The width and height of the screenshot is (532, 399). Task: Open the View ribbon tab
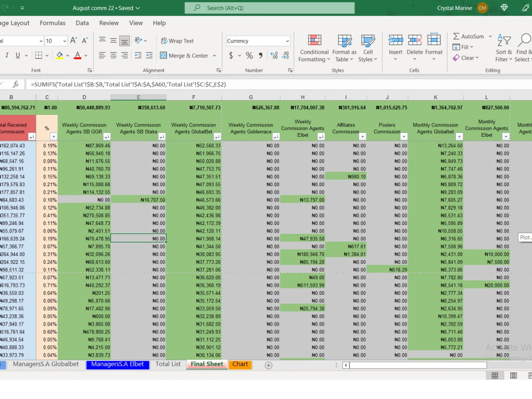coord(136,23)
